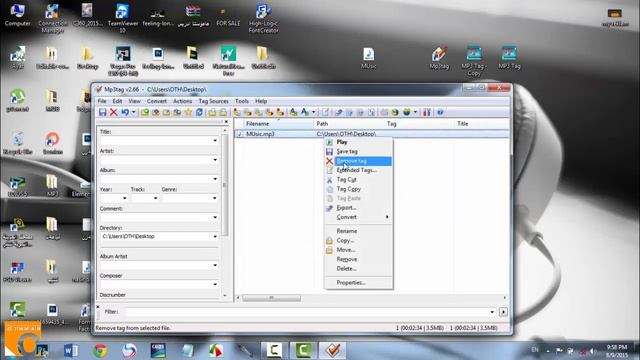Viewport: 640px width, 360px height.
Task: Sort by the Title column header
Action: [482, 124]
